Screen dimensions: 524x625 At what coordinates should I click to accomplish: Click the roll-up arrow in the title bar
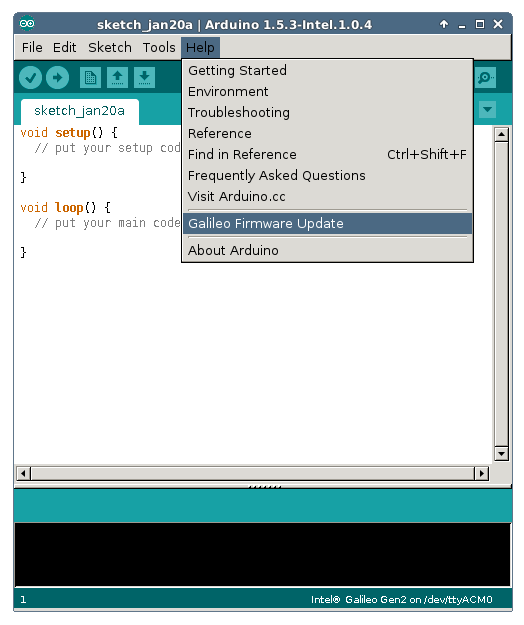[444, 24]
